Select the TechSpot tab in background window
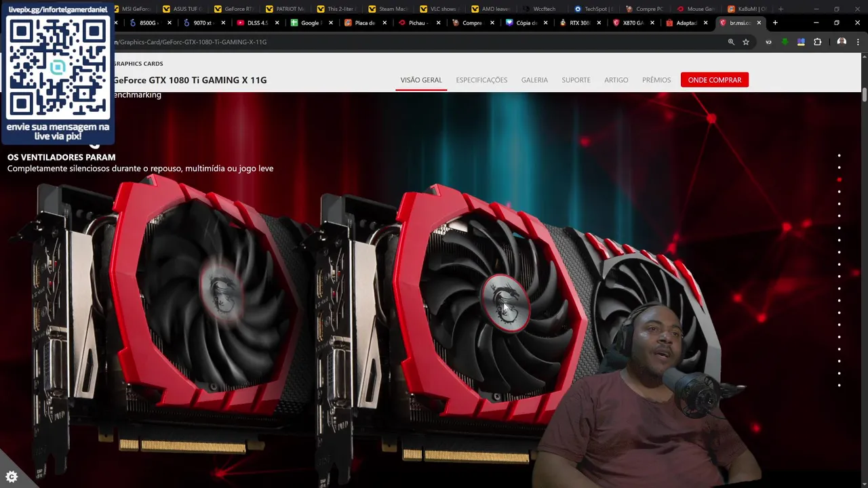 pyautogui.click(x=597, y=9)
